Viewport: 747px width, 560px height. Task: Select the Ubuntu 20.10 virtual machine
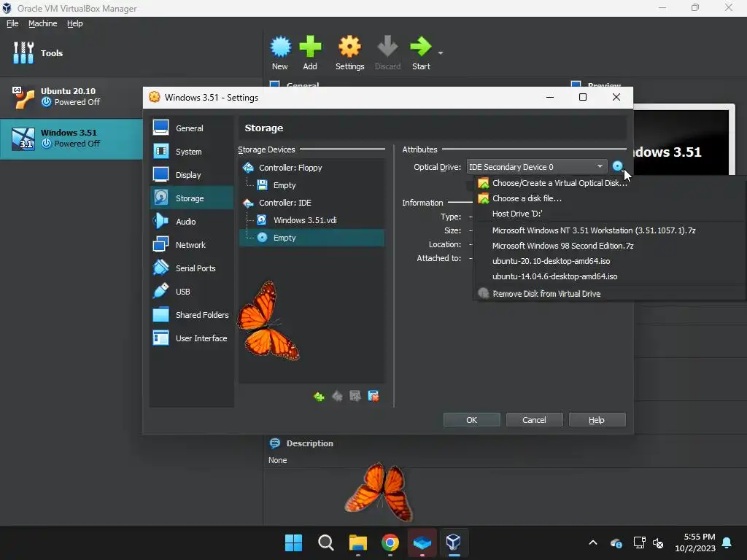[x=71, y=97]
